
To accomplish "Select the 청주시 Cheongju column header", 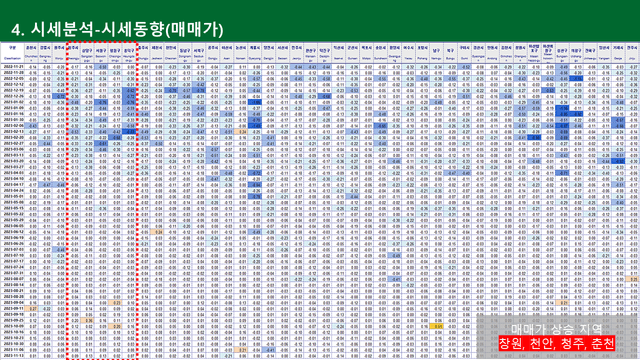I will pyautogui.click(x=73, y=53).
